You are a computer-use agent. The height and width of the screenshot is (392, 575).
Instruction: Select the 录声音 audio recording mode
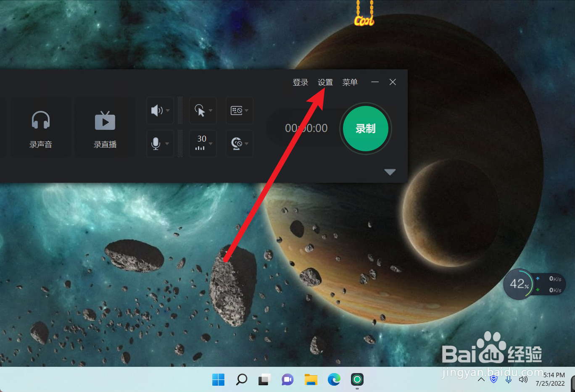[41, 127]
